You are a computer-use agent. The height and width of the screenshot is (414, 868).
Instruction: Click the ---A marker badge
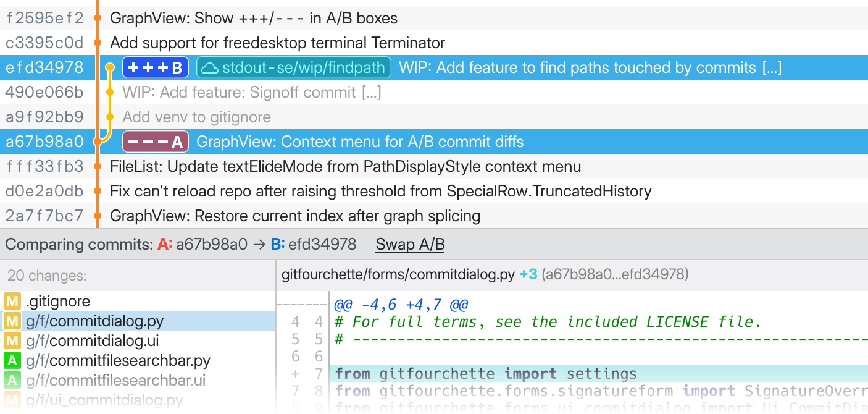point(155,142)
